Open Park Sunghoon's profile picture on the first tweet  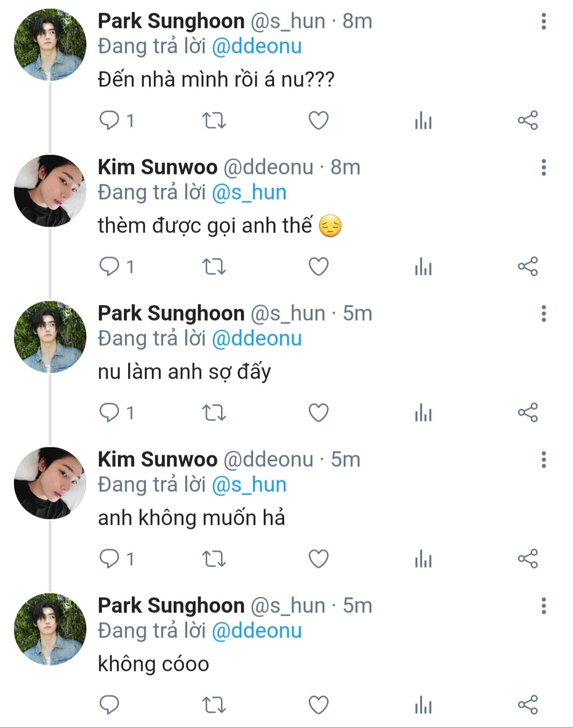[50, 45]
